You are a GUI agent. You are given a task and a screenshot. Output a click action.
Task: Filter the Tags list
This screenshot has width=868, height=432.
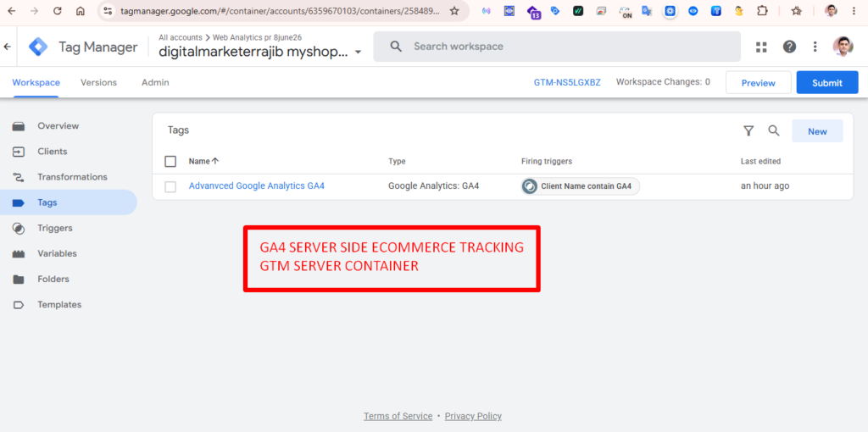pyautogui.click(x=748, y=131)
